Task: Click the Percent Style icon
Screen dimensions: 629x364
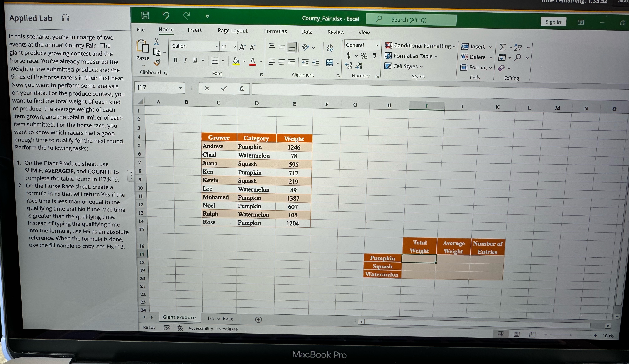Action: (x=364, y=56)
